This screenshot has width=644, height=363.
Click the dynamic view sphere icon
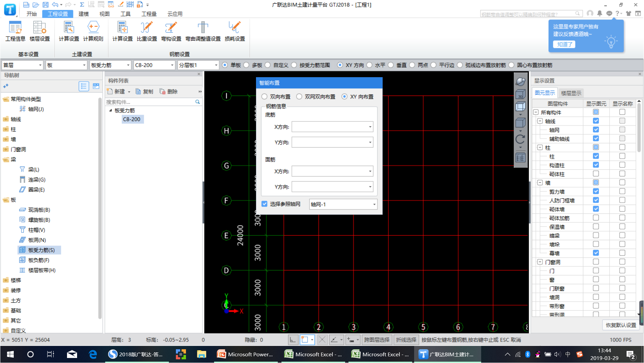(520, 81)
